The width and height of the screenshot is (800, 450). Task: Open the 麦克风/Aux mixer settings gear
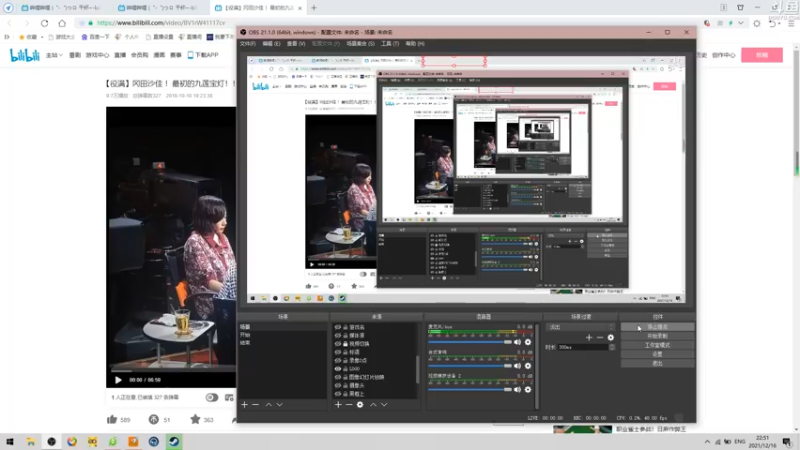pyautogui.click(x=528, y=342)
